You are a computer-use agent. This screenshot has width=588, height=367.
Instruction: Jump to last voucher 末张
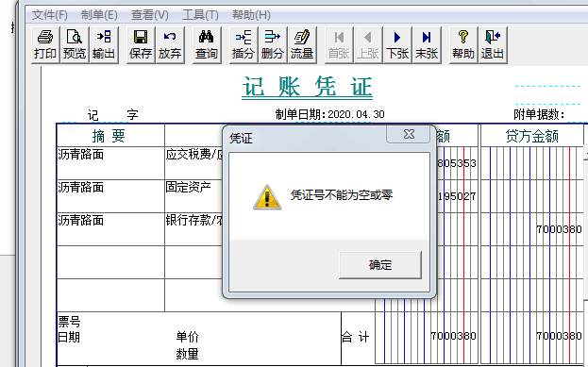pos(427,44)
